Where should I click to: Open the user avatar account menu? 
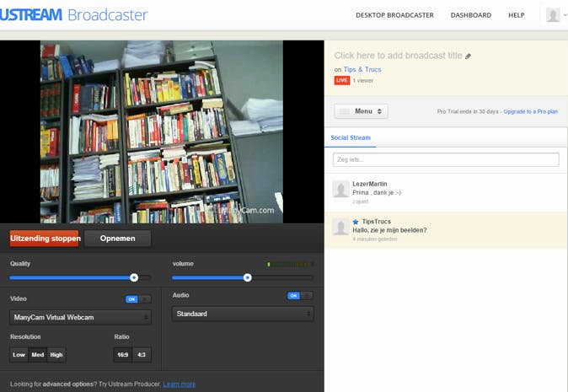click(x=554, y=15)
